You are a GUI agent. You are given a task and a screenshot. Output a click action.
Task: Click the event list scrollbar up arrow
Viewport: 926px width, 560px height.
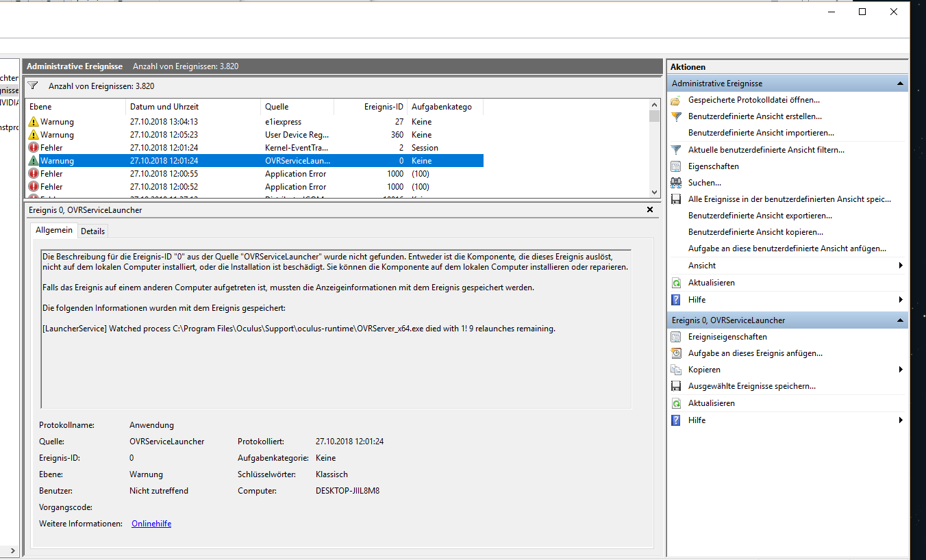pos(654,105)
